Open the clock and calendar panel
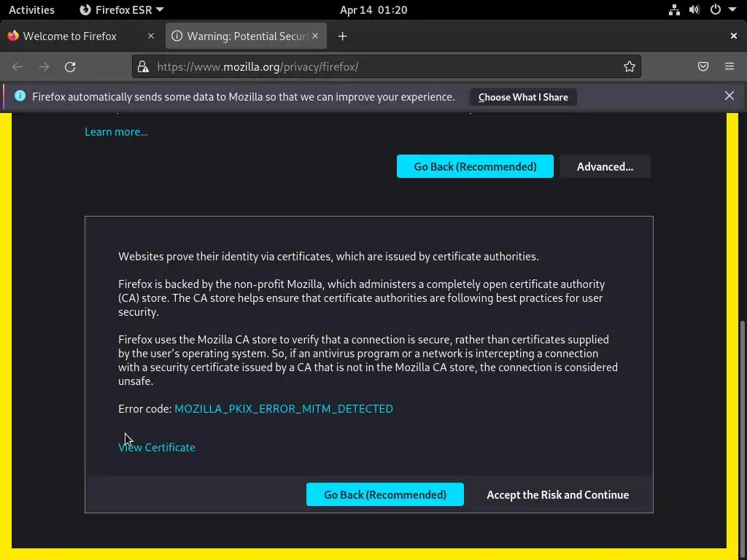This screenshot has height=560, width=747. click(x=373, y=9)
